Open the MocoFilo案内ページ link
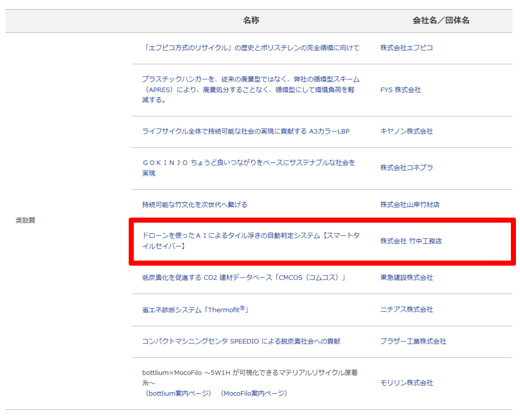 pos(254,393)
